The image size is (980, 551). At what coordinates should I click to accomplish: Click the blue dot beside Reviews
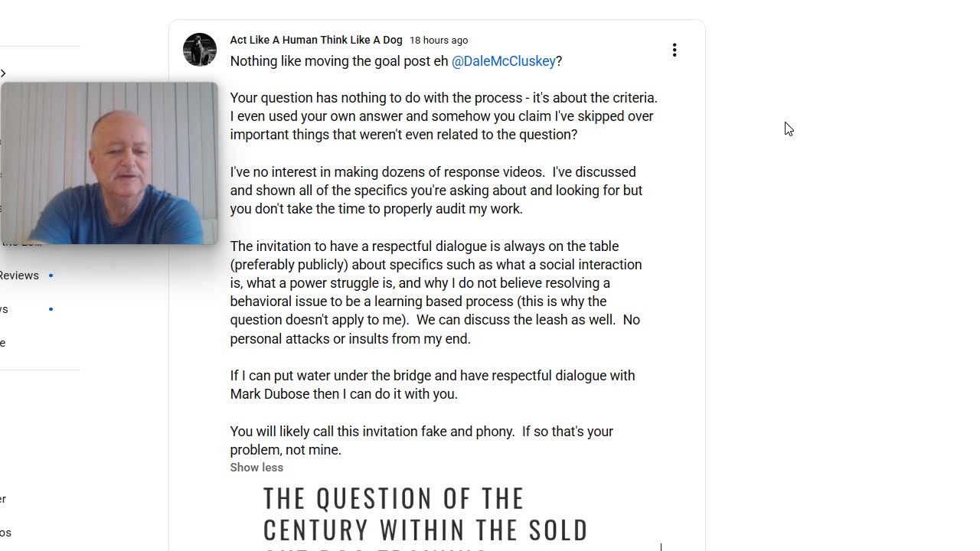point(51,275)
